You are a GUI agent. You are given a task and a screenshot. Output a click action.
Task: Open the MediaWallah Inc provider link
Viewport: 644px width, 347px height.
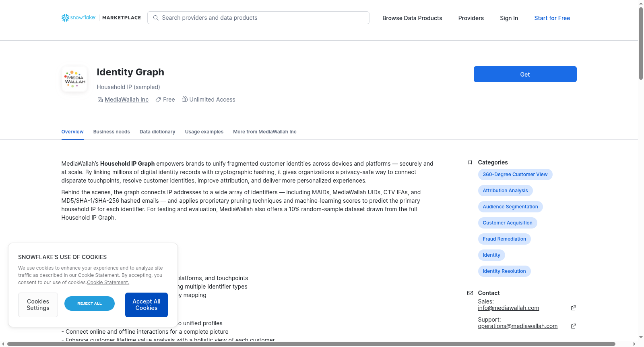click(126, 100)
